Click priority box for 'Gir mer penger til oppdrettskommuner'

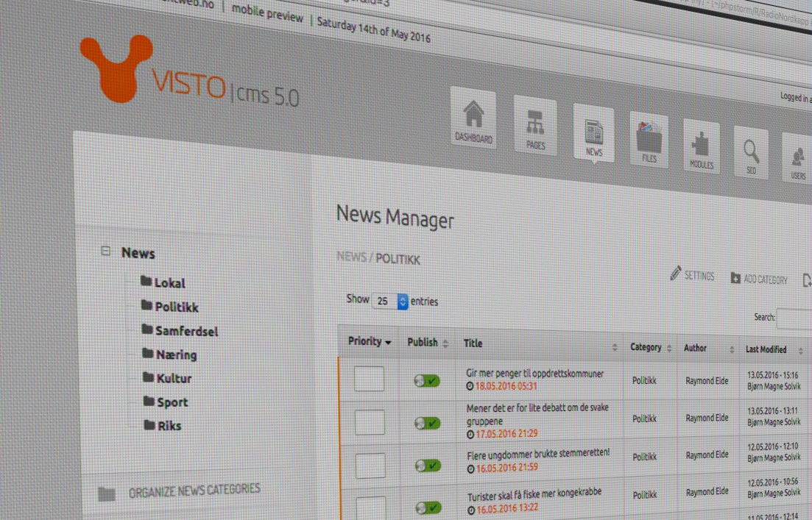[370, 378]
